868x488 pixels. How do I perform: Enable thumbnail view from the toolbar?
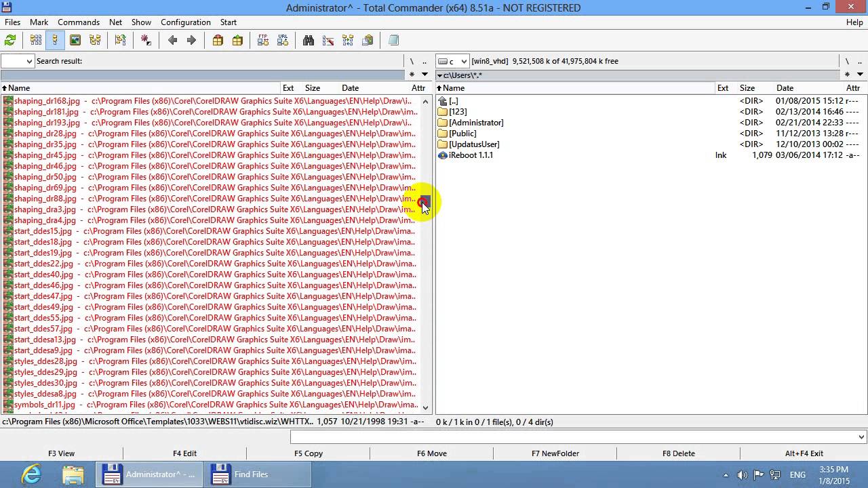pyautogui.click(x=75, y=40)
